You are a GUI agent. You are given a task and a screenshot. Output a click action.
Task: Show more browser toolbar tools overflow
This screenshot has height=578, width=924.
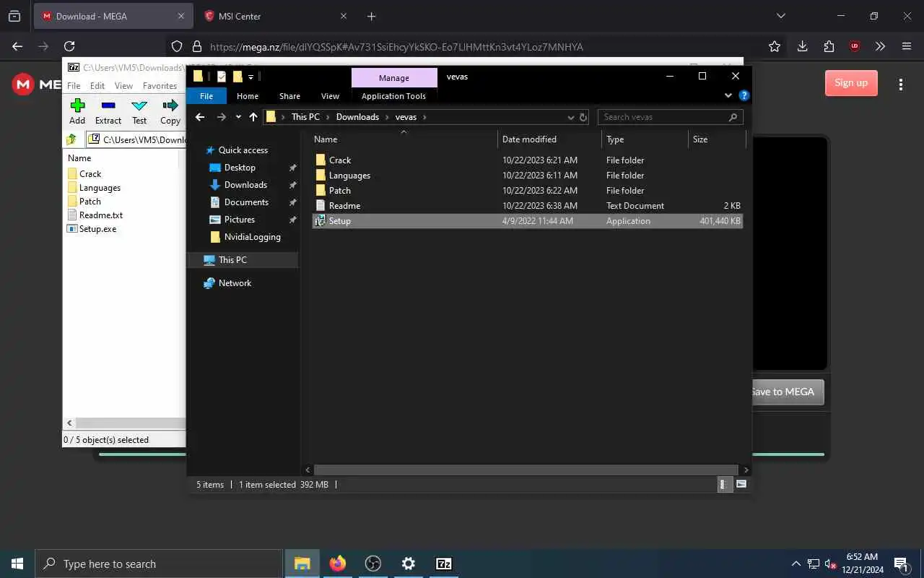tap(880, 46)
